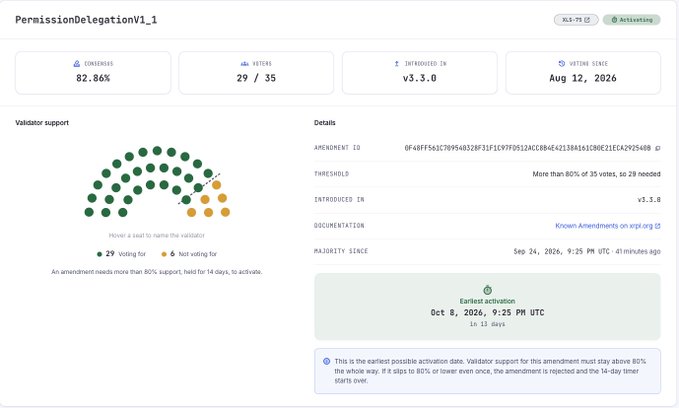The width and height of the screenshot is (679, 408).
Task: Click 'An amendment needs more than 80% support' note
Action: [157, 272]
